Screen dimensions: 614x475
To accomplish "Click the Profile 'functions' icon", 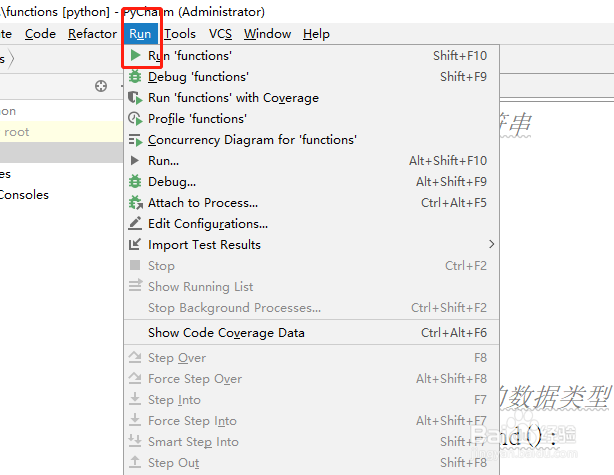I will [x=135, y=119].
